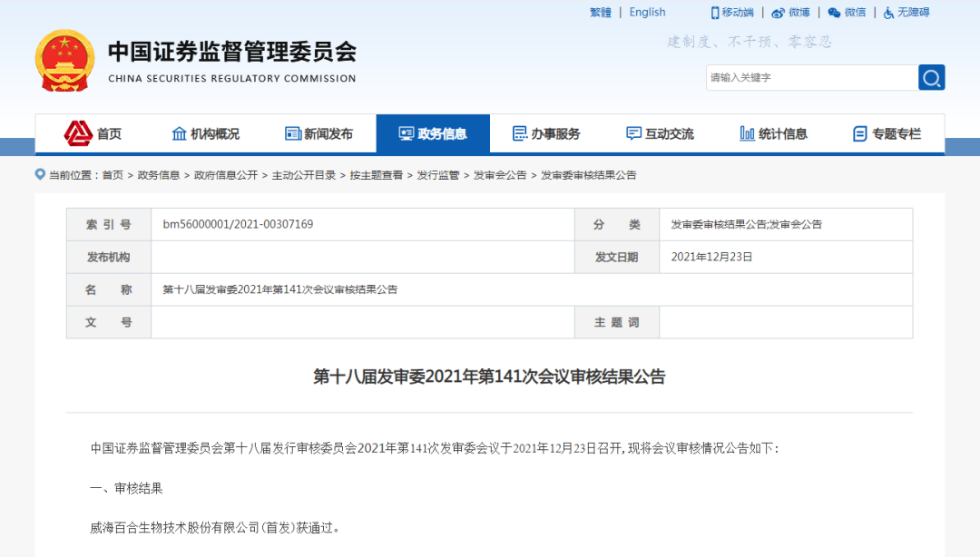The width and height of the screenshot is (980, 557).
Task: Click the newspaper icon beside 新闻发布
Action: [292, 133]
